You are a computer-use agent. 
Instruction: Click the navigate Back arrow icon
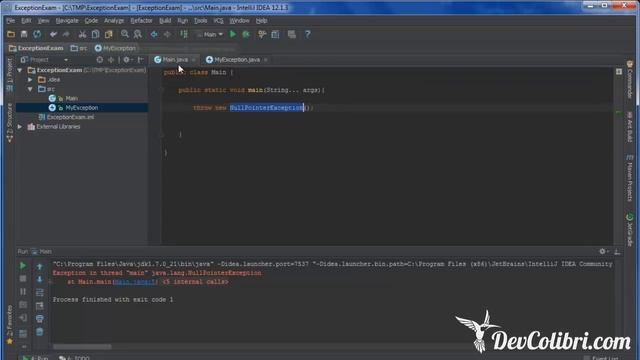tap(154, 34)
